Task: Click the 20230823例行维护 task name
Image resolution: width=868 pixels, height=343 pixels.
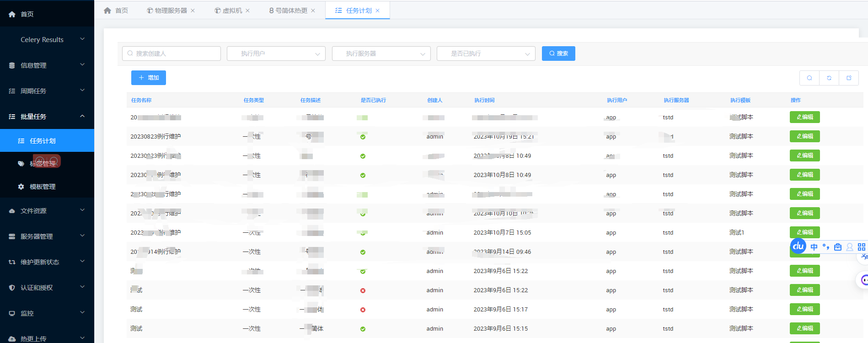Action: [155, 137]
